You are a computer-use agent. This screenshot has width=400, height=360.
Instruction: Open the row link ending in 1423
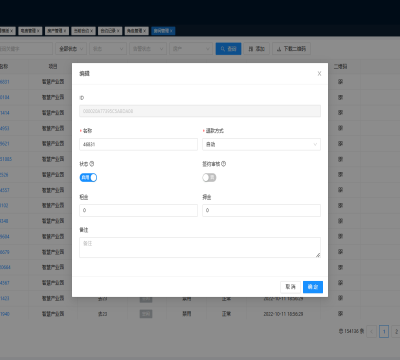click(x=5, y=298)
